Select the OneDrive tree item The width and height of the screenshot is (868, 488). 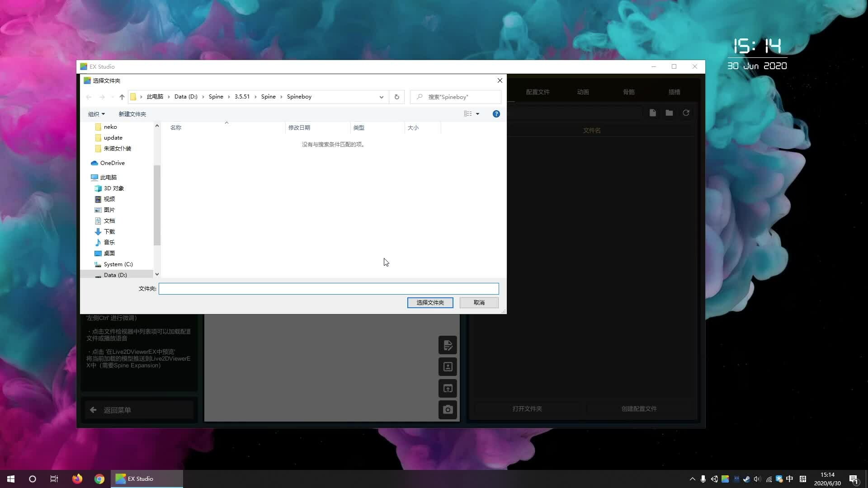point(112,163)
